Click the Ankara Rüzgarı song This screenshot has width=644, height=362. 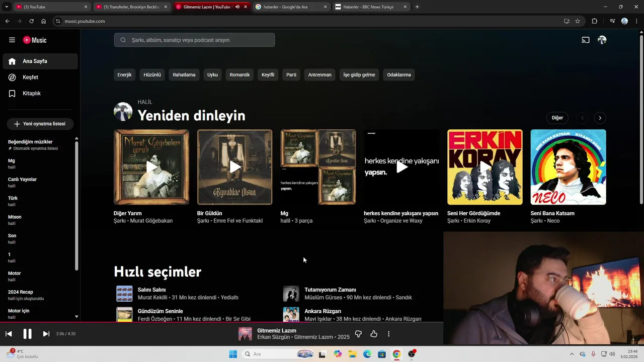tap(323, 311)
